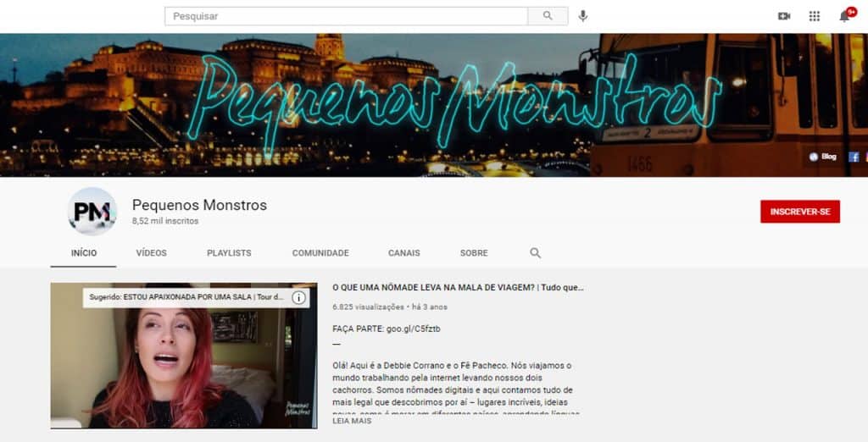Image resolution: width=868 pixels, height=442 pixels.
Task: Click the 8,52 mil inscritos text
Action: click(165, 221)
